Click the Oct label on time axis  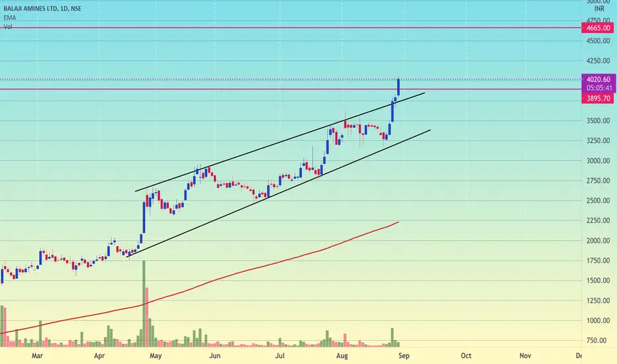[466, 356]
